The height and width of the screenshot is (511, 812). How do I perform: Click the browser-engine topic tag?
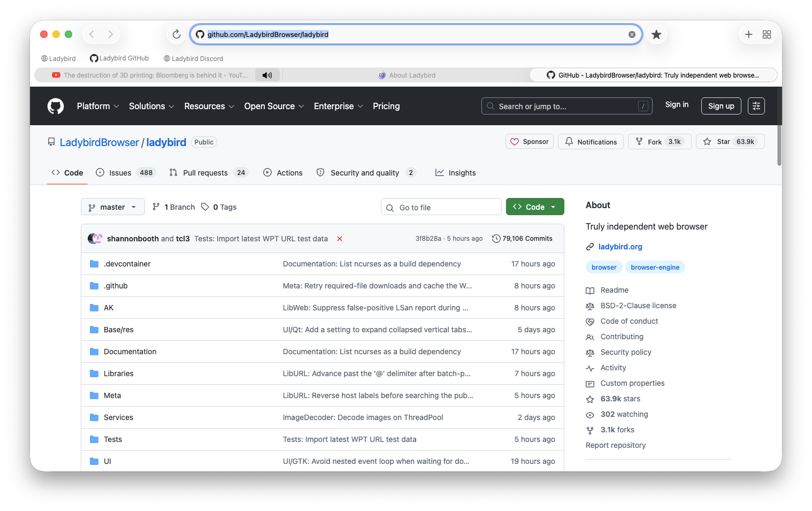(655, 267)
